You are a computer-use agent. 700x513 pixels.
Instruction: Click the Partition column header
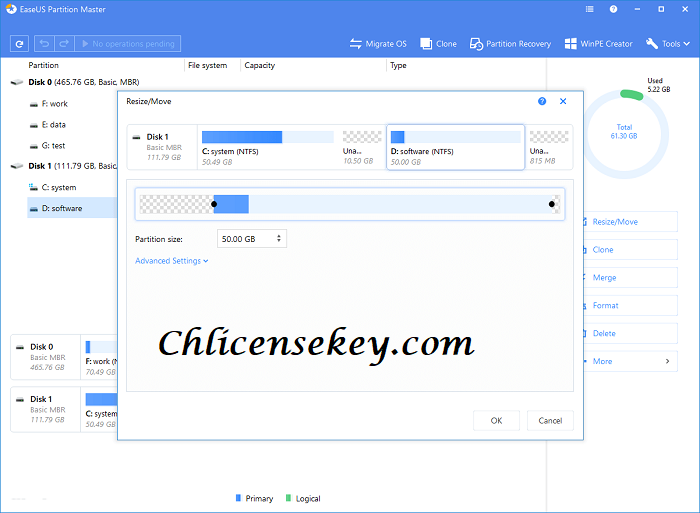[43, 65]
